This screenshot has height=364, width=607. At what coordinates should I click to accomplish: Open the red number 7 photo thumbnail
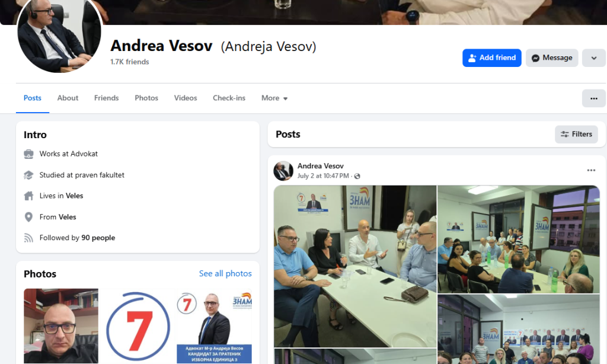138,326
